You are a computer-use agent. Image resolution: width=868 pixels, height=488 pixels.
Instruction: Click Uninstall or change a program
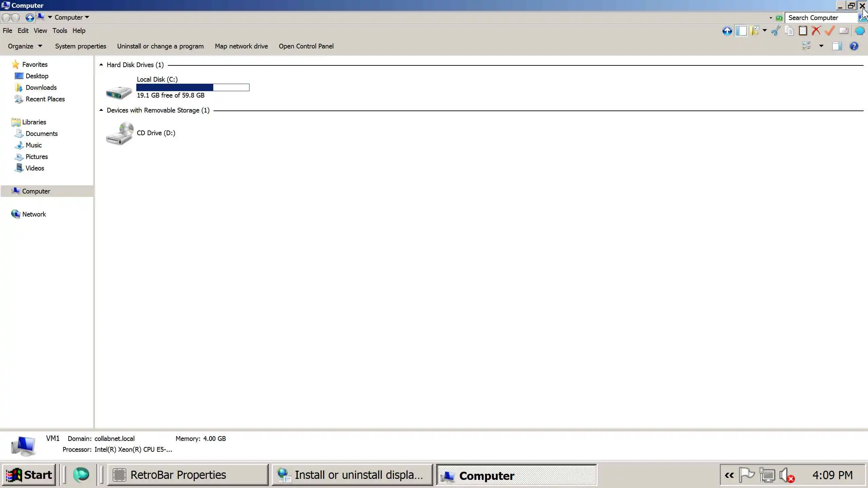160,46
